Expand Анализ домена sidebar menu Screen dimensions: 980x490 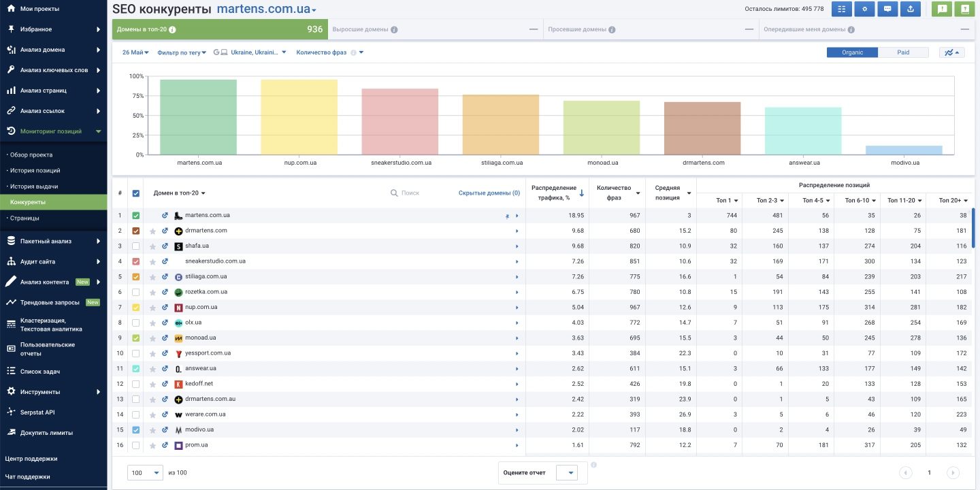tap(54, 50)
